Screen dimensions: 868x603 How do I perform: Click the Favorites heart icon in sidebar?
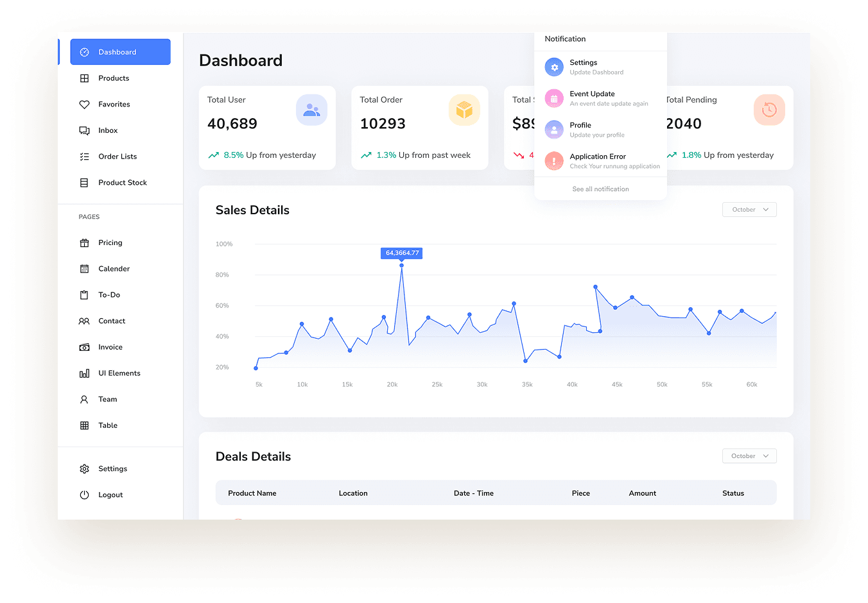tap(84, 105)
